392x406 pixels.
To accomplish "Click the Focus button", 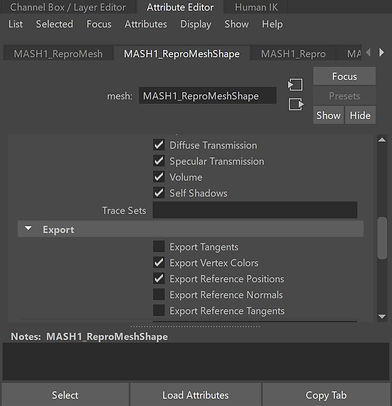I will [344, 76].
